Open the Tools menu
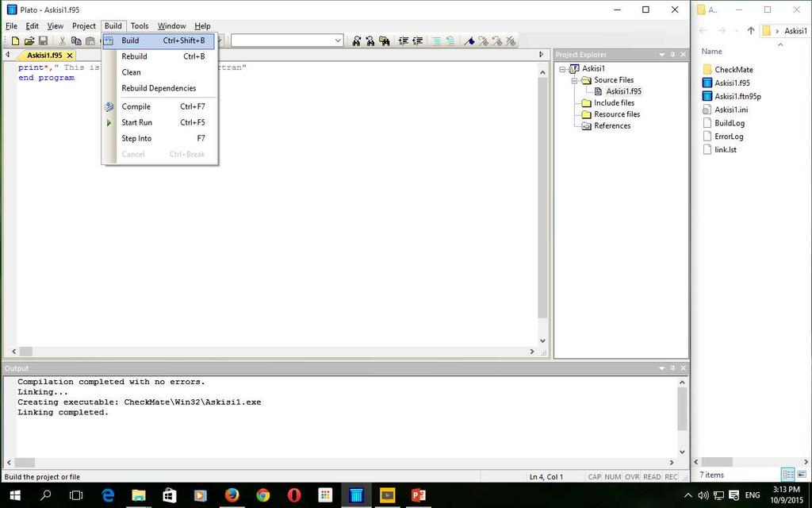The width and height of the screenshot is (812, 508). 140,26
